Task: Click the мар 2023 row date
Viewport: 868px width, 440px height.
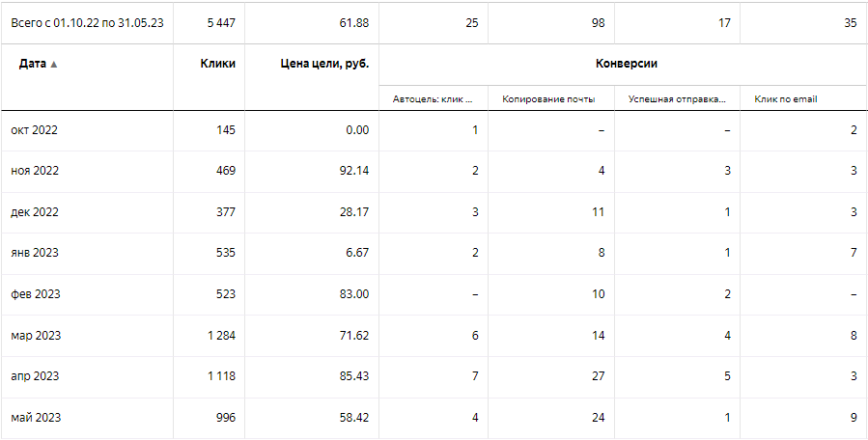Action: point(37,336)
